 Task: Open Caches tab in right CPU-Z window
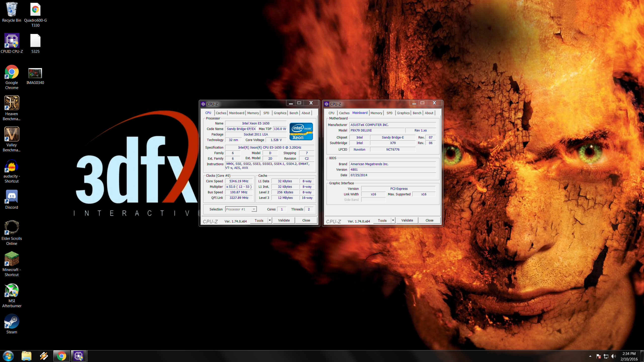[344, 113]
